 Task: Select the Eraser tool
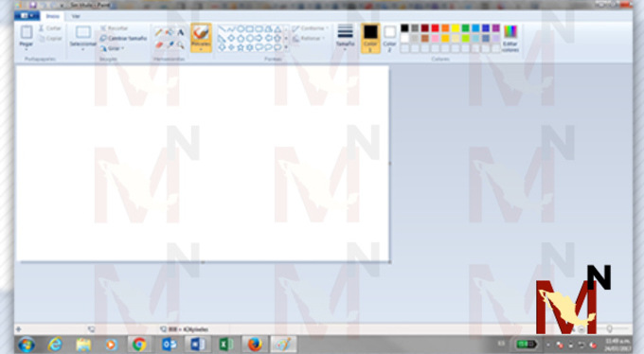coord(159,44)
